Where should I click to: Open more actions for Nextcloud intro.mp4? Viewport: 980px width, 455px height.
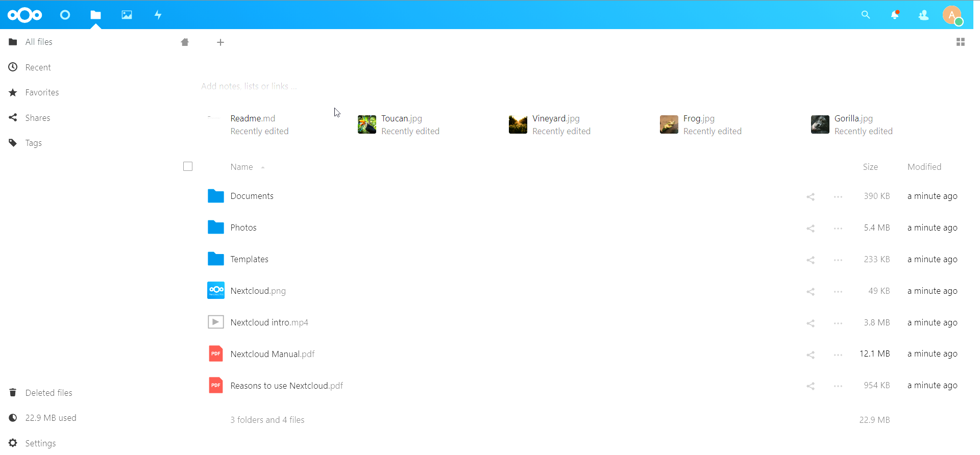click(838, 323)
